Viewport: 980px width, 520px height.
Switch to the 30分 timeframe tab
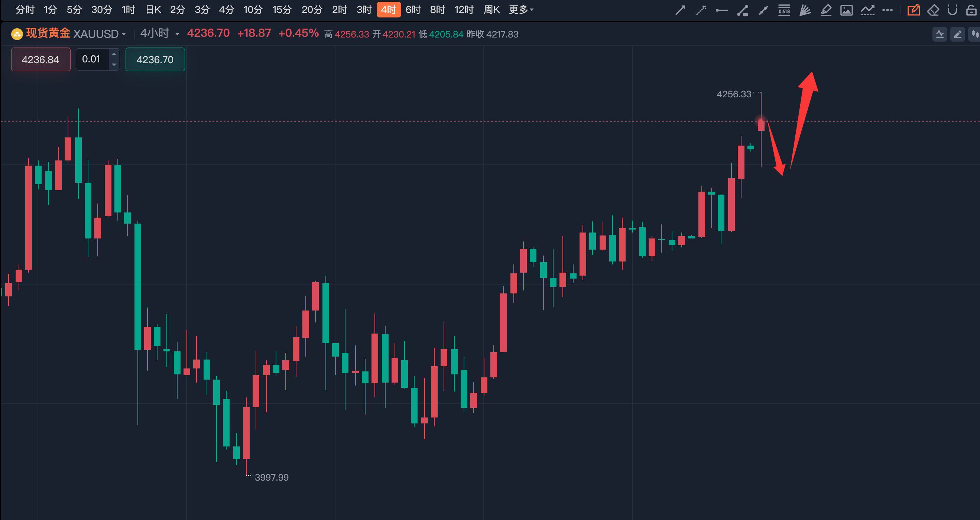pyautogui.click(x=101, y=10)
